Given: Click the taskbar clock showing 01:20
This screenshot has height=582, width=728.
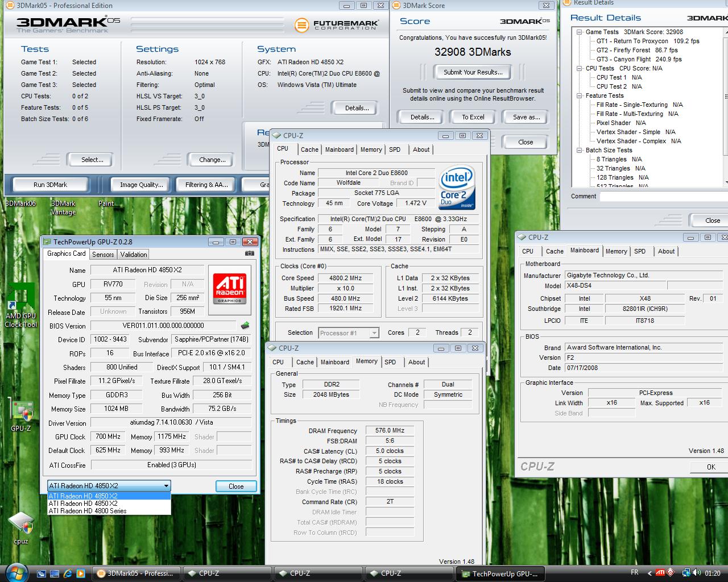Looking at the screenshot, I should tap(712, 573).
